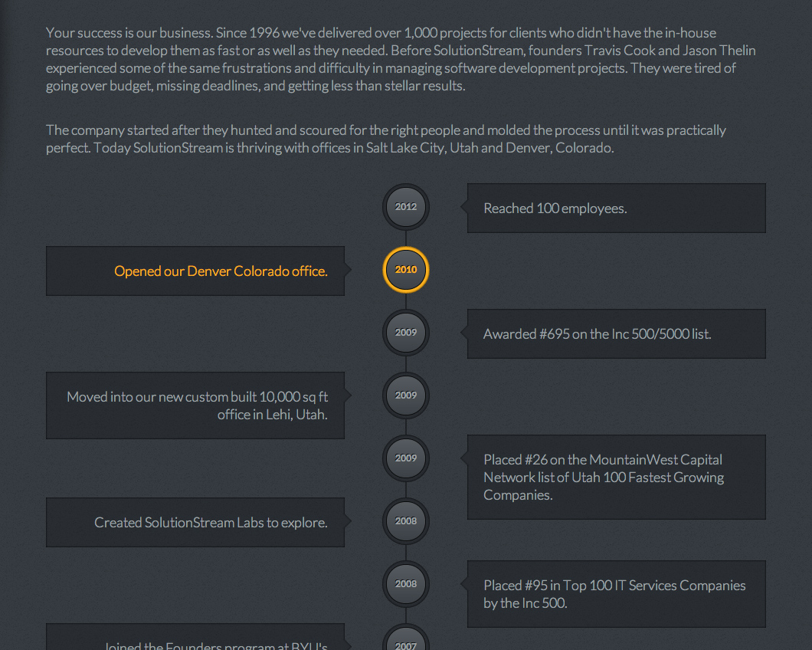Screen dimensions: 812x650
Task: Select the 2007 timeline marker at the bottom
Action: pyautogui.click(x=405, y=642)
